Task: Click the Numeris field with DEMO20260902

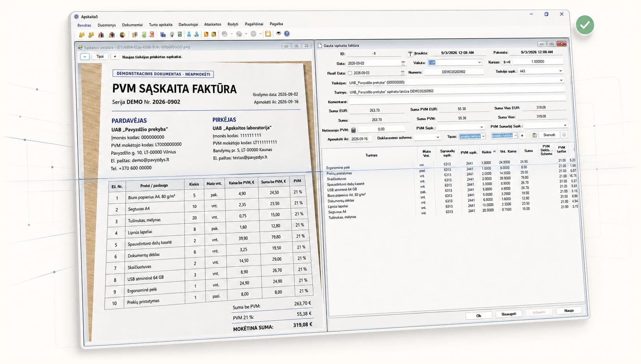Action: [x=453, y=72]
